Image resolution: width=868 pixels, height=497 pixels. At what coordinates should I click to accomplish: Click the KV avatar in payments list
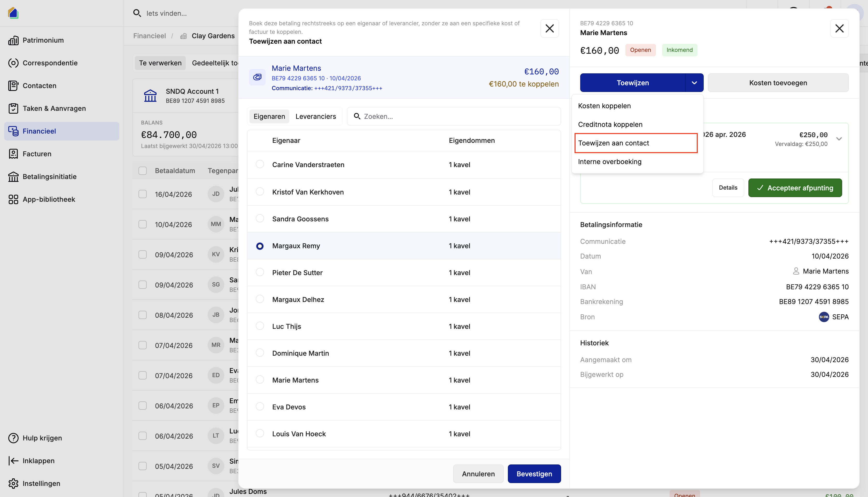tap(216, 254)
